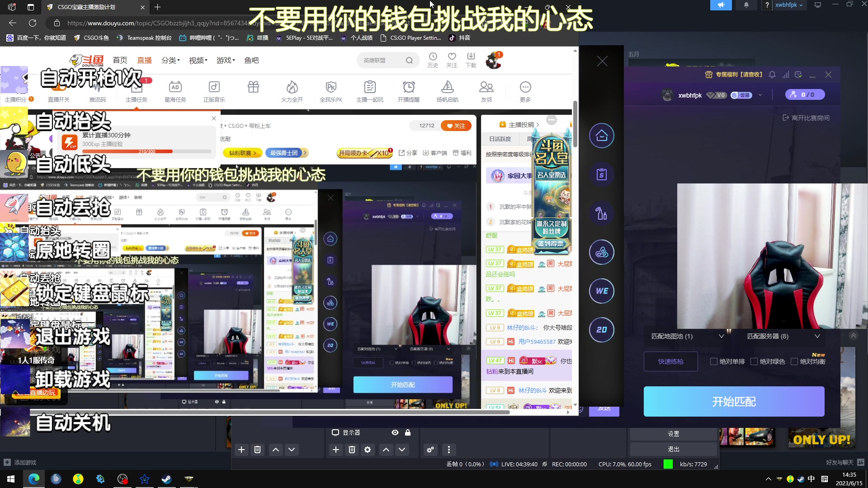The height and width of the screenshot is (488, 868).
Task: Open the 主播一起玩 clipboard icon
Action: pos(370,87)
